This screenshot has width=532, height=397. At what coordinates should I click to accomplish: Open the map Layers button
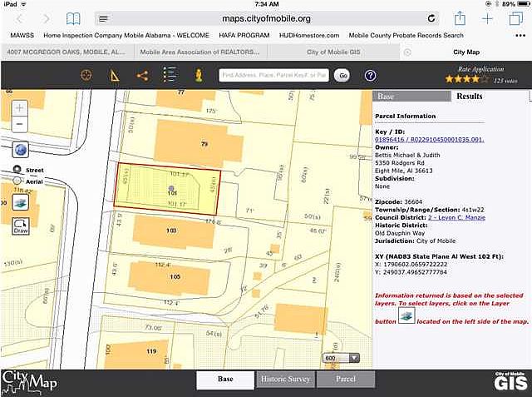[x=20, y=202]
